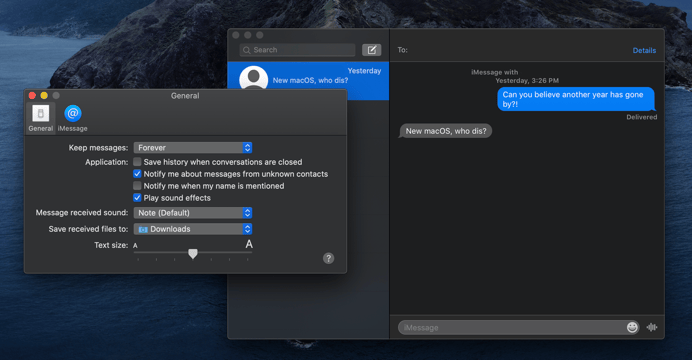The width and height of the screenshot is (692, 360).
Task: Click the large A at the Text size slider's end
Action: click(x=249, y=244)
